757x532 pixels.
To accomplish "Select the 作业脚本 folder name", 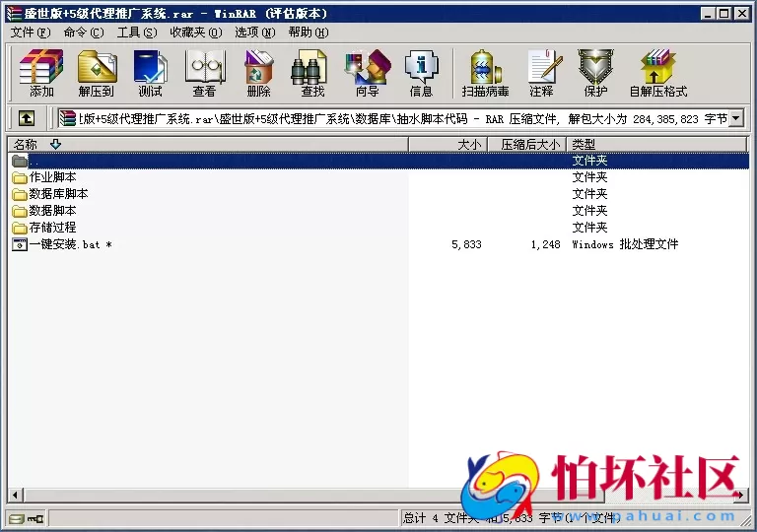I will [52, 177].
